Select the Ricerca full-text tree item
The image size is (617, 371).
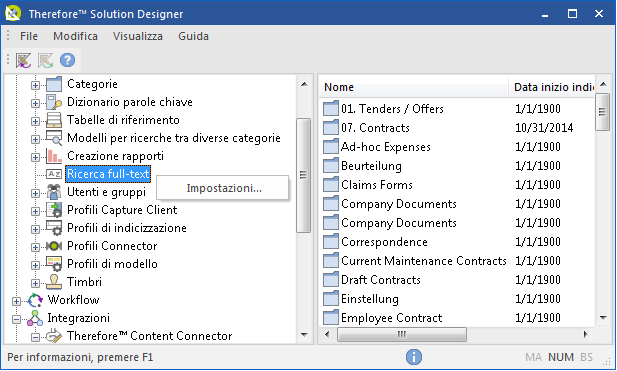(108, 174)
